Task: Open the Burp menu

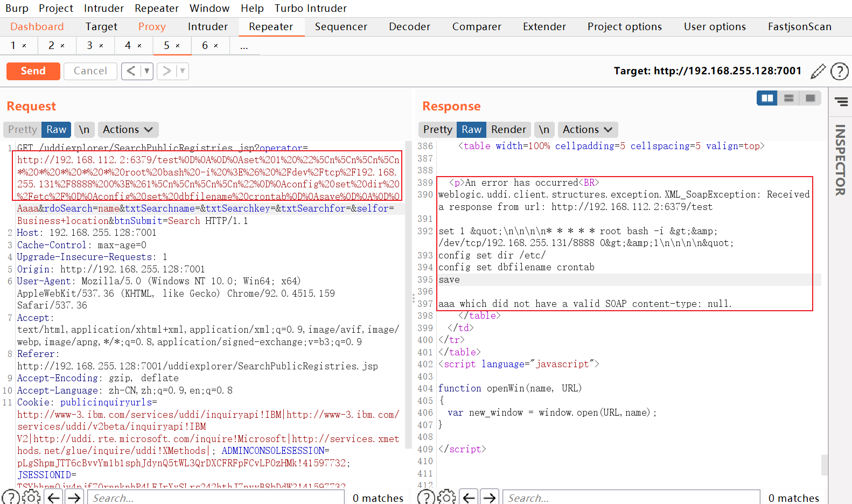Action: pyautogui.click(x=17, y=8)
